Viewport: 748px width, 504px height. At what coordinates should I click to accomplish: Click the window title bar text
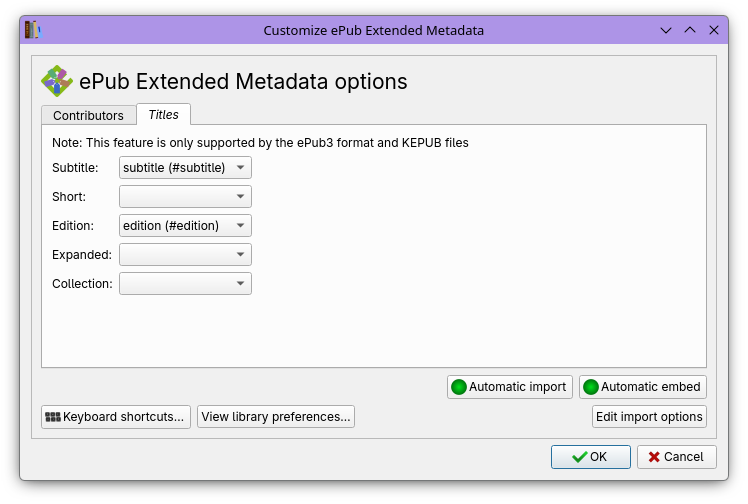tap(373, 30)
